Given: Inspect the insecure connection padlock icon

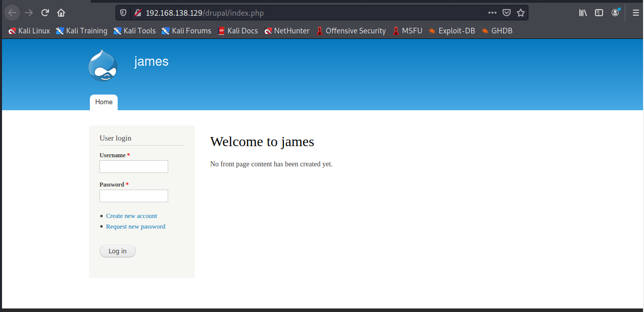Looking at the screenshot, I should (137, 13).
